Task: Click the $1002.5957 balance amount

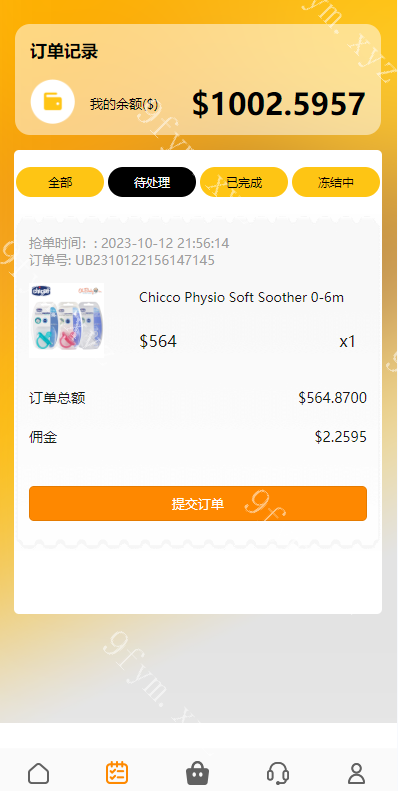Action: 278,104
